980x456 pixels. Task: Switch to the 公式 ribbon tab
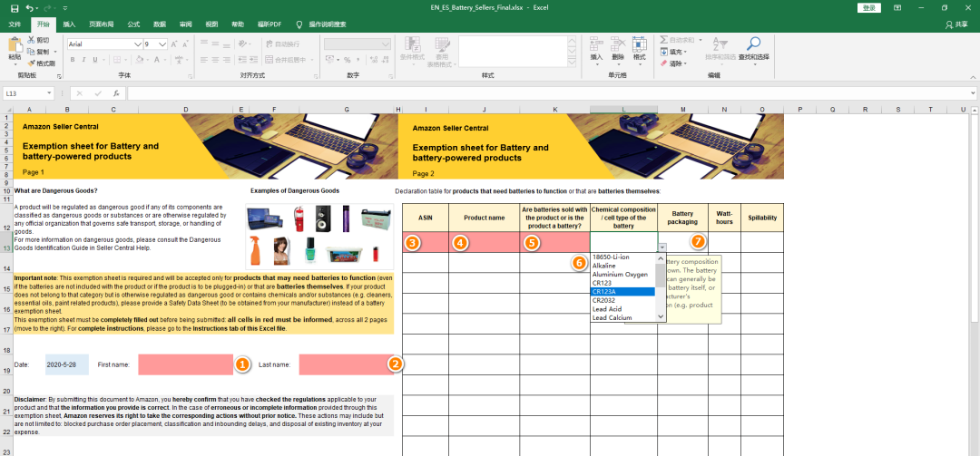click(133, 24)
